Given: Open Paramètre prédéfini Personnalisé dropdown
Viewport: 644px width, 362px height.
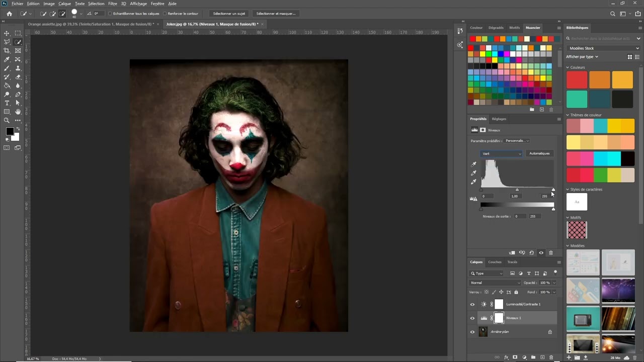Looking at the screenshot, I should [517, 141].
